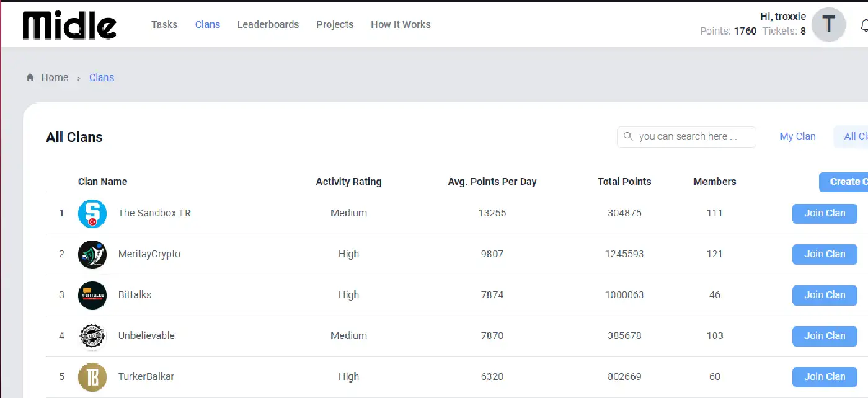The image size is (868, 398).
Task: Click the Create Clan button
Action: (x=844, y=182)
